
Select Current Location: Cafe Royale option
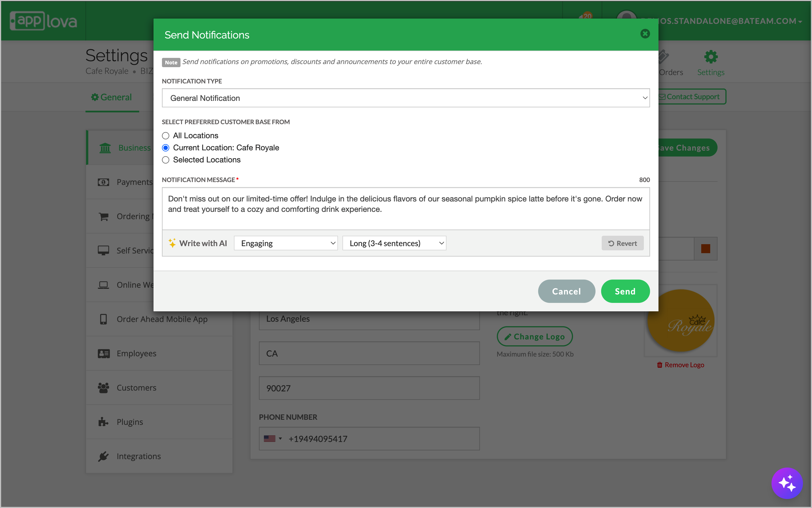click(x=165, y=148)
